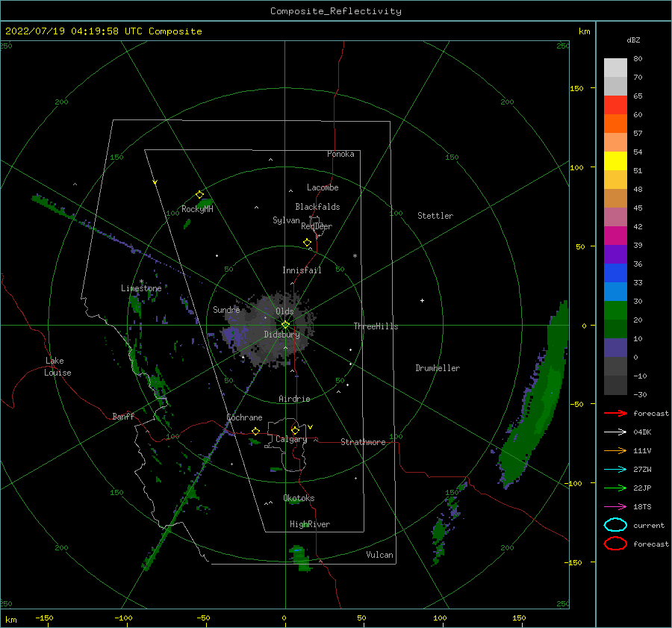
Task: Click the bright green 30-20 dBZ swatch
Action: point(615,311)
